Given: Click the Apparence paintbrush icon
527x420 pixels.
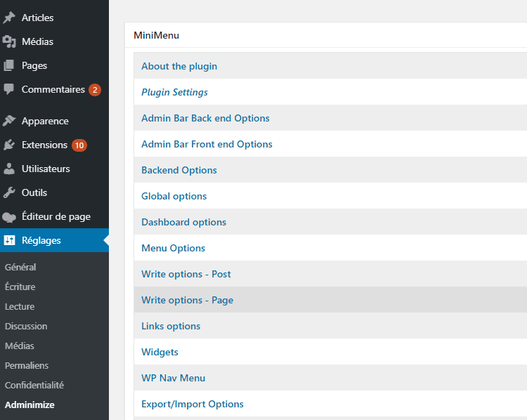Looking at the screenshot, I should coord(9,121).
